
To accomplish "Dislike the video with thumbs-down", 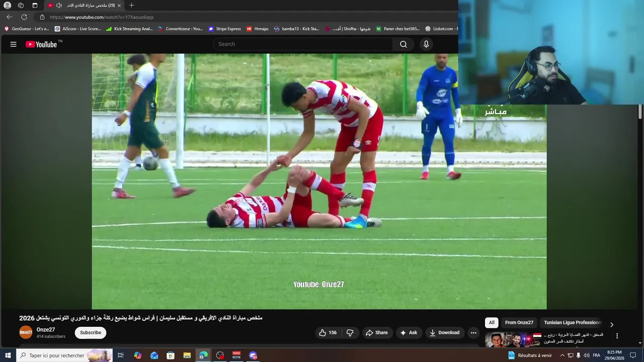I will [350, 333].
